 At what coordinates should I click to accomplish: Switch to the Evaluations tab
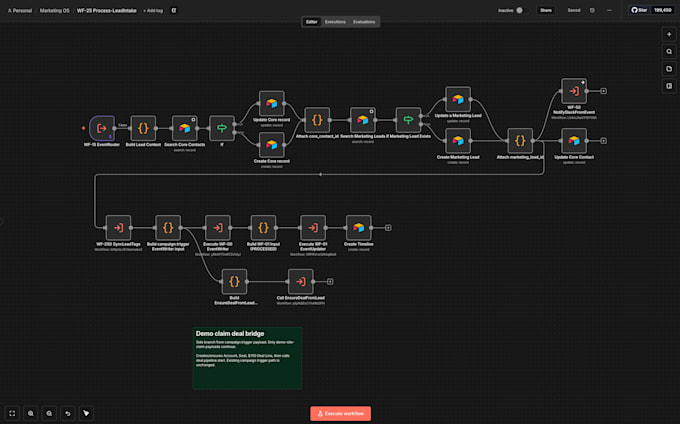tap(364, 22)
